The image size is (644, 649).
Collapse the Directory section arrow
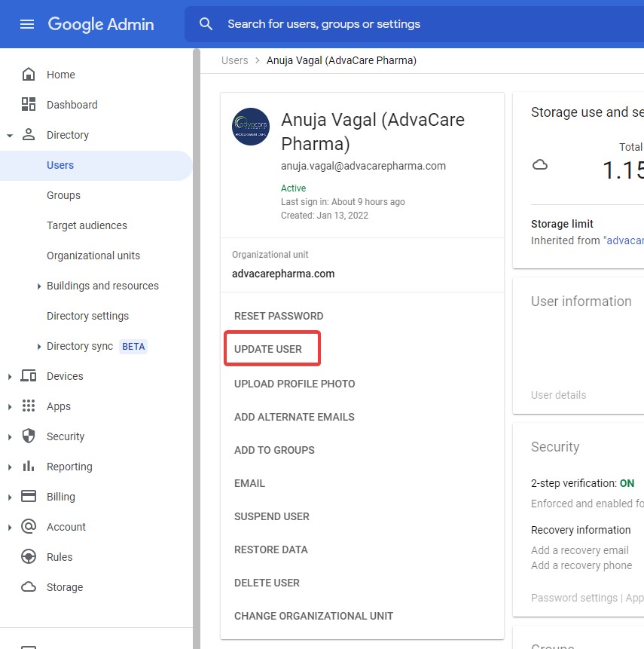tap(10, 135)
